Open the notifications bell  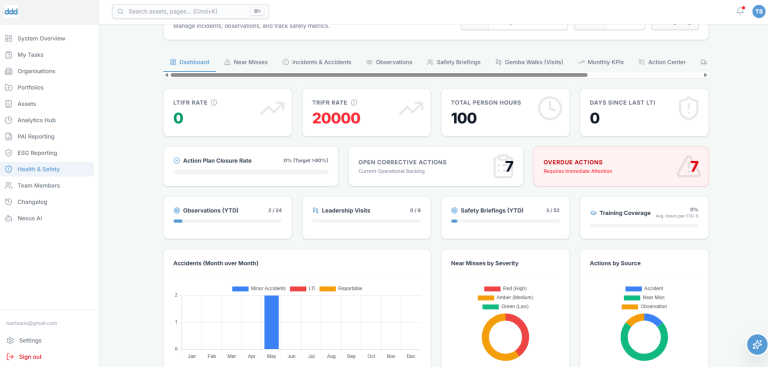tap(740, 11)
